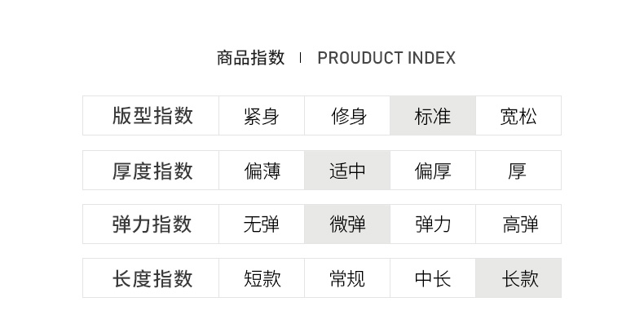This screenshot has height=333, width=644.
Task: Choose 弹力 elasticity option
Action: coord(433,224)
